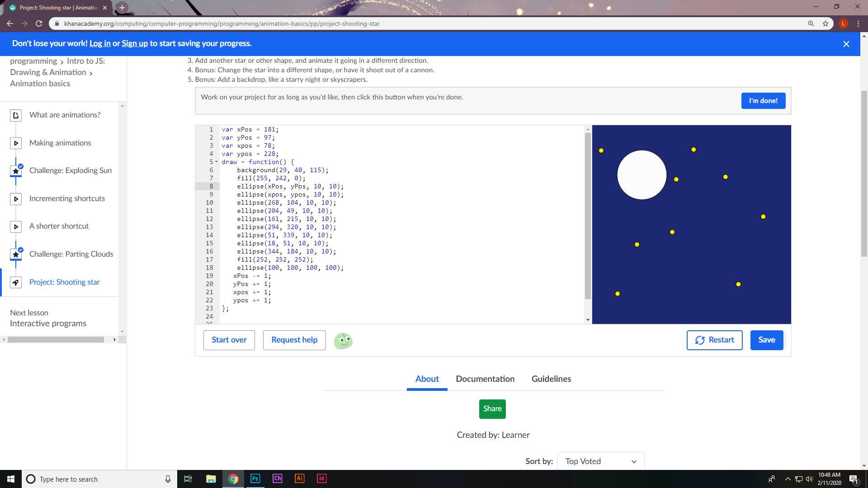Image resolution: width=868 pixels, height=488 pixels.
Task: Bookmark this page with the star icon
Action: coord(825,23)
